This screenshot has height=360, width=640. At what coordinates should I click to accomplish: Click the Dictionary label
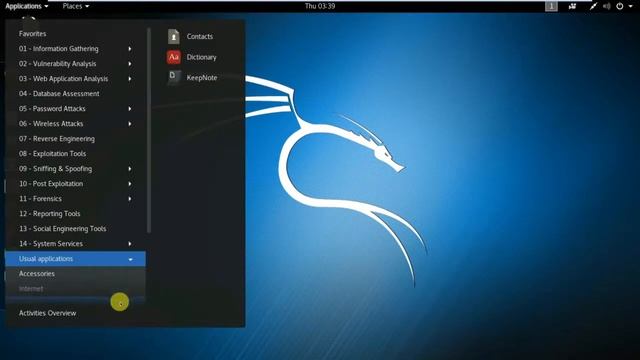pos(201,57)
